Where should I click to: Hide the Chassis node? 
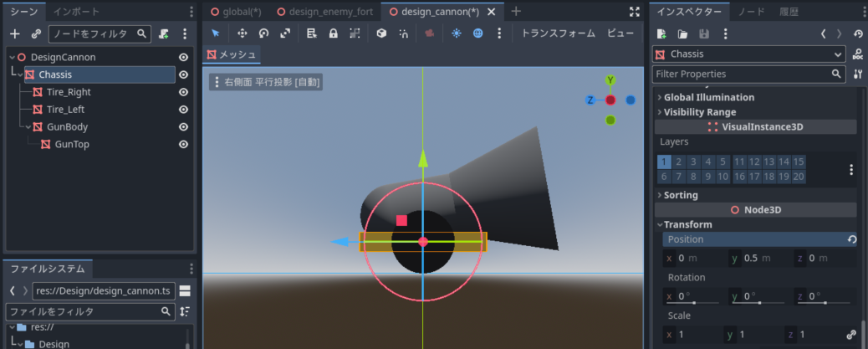(183, 74)
